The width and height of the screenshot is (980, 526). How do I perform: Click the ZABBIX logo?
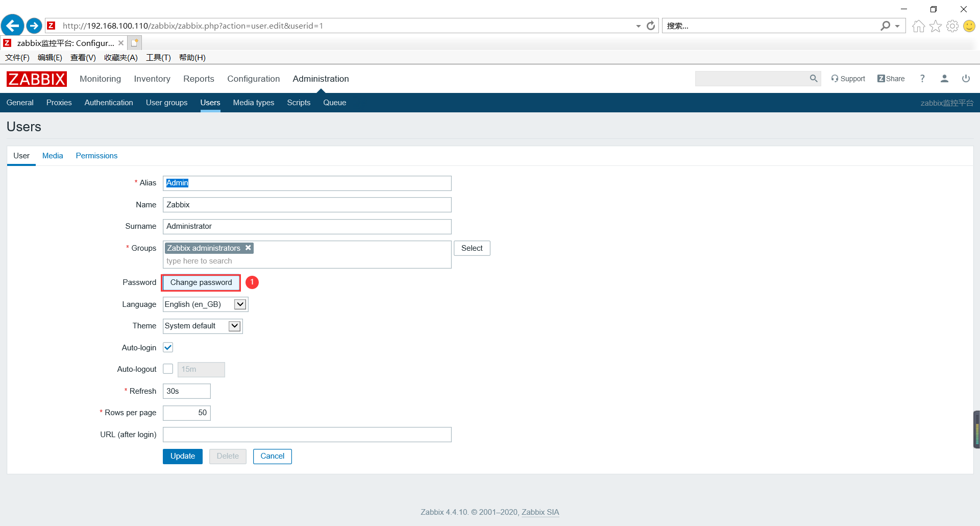37,79
